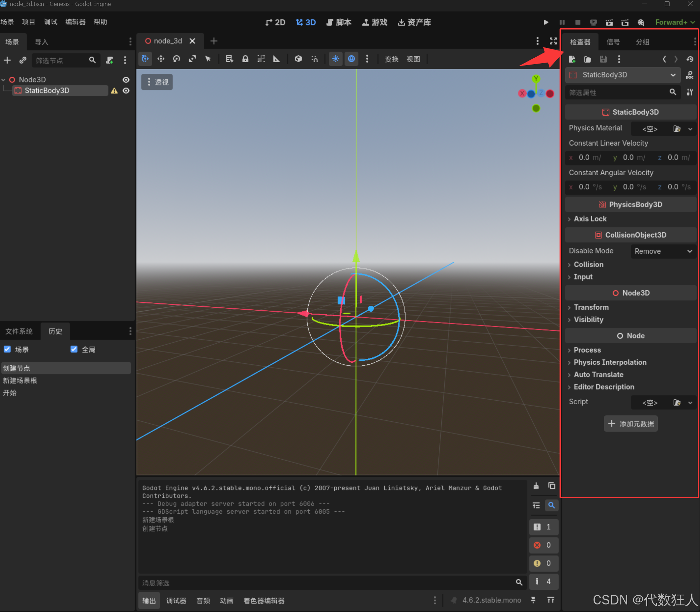This screenshot has width=700, height=612.
Task: Uncheck the 场景 history checkbox
Action: (7, 349)
